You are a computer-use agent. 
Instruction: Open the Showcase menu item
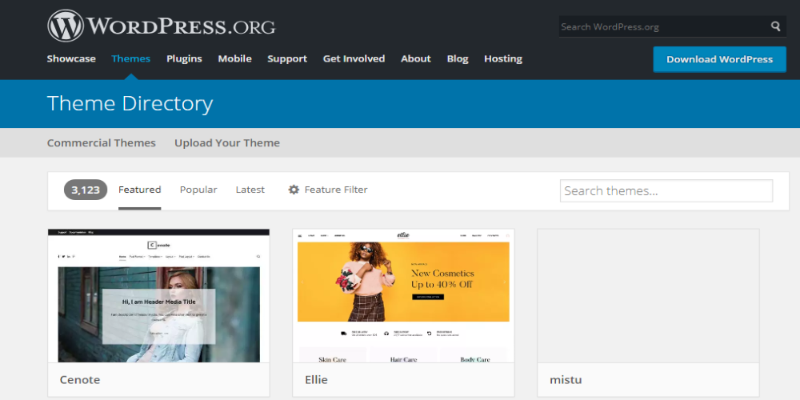pos(71,59)
